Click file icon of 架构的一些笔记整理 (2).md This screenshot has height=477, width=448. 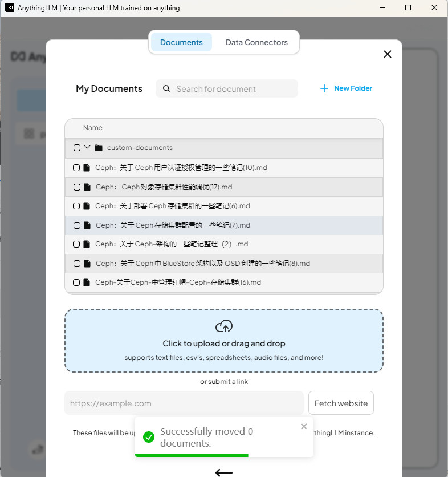point(87,244)
